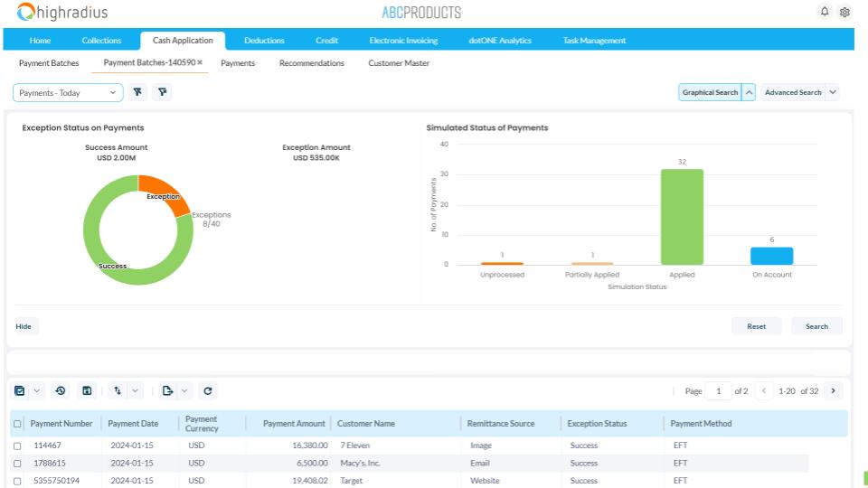The width and height of the screenshot is (868, 488).
Task: Click the history clock icon in grid toolbar
Action: tap(61, 390)
